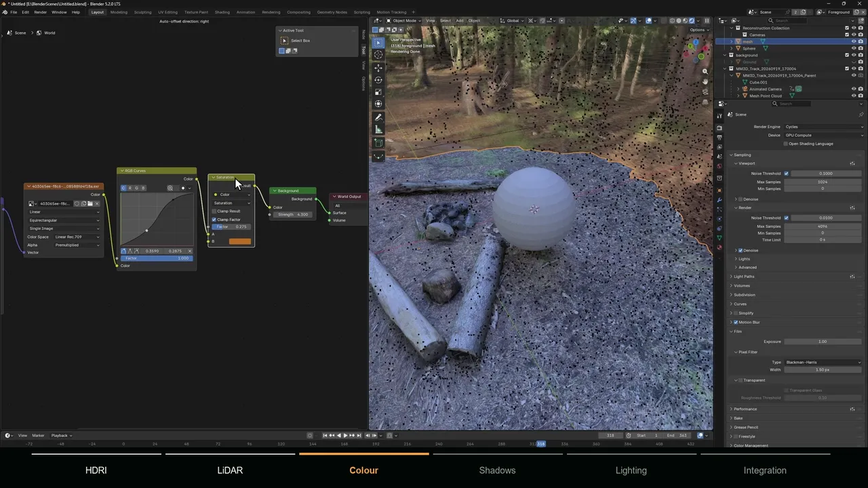Switch to the Shading workspace tab
The image size is (868, 488).
(x=222, y=12)
